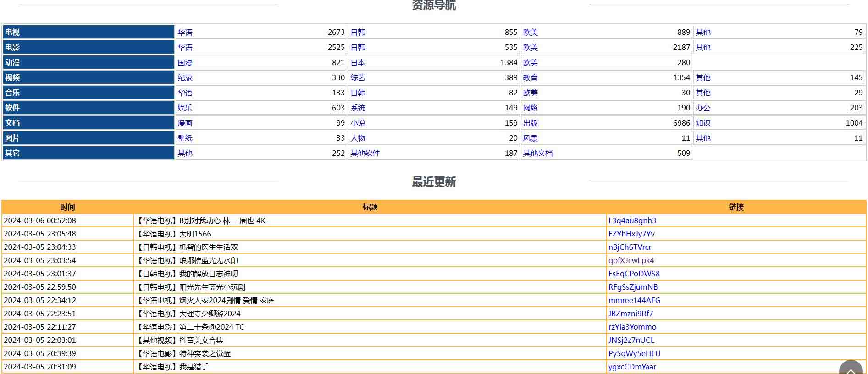Open 欧美 category in the 动漫 row
This screenshot has width=868, height=374.
click(531, 62)
